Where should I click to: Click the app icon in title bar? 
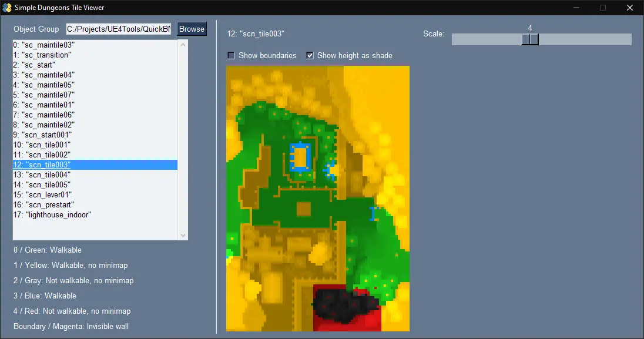[x=7, y=8]
